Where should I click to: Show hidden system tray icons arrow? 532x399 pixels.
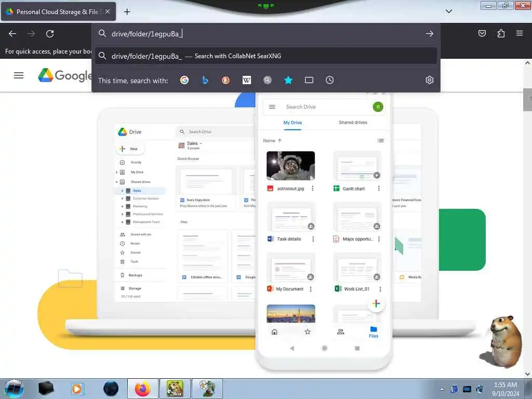click(x=442, y=389)
